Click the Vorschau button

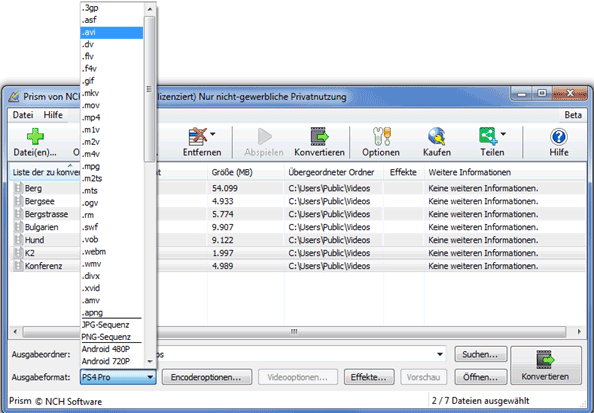click(424, 377)
